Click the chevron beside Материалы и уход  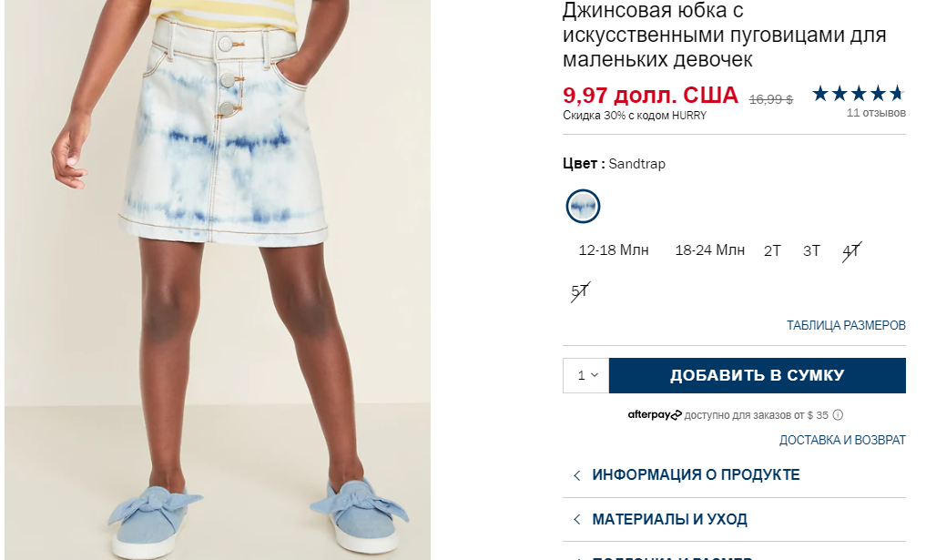577,520
